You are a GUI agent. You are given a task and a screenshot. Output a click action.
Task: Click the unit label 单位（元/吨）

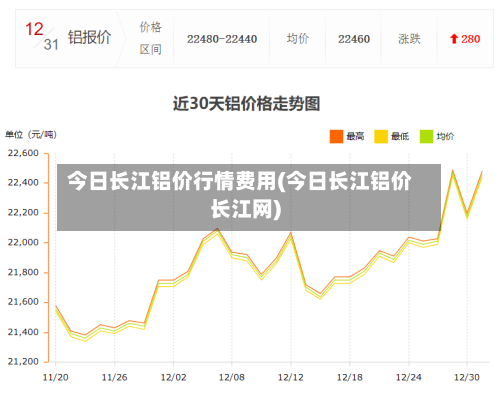tap(31, 135)
